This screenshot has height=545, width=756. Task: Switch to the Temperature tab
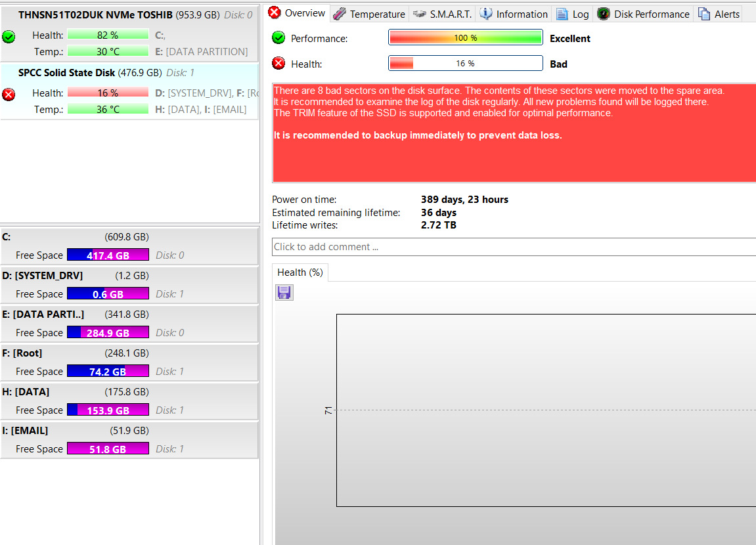pos(369,14)
